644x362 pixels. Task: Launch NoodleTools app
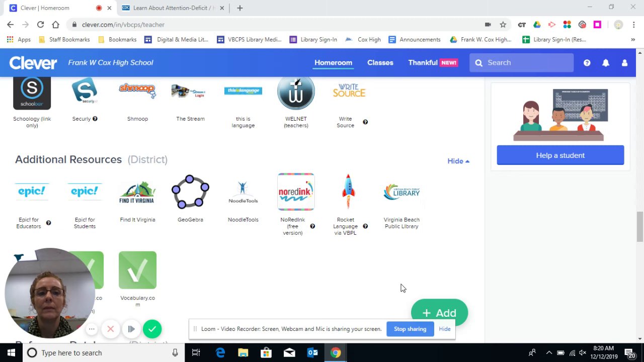pyautogui.click(x=243, y=192)
